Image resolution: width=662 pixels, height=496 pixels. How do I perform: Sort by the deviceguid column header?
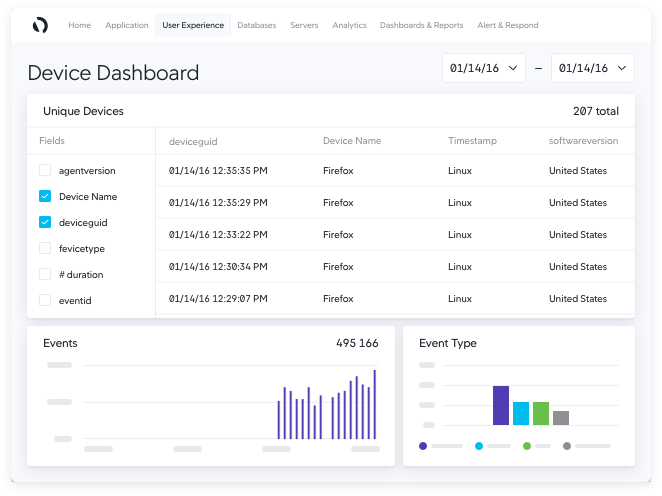193,141
